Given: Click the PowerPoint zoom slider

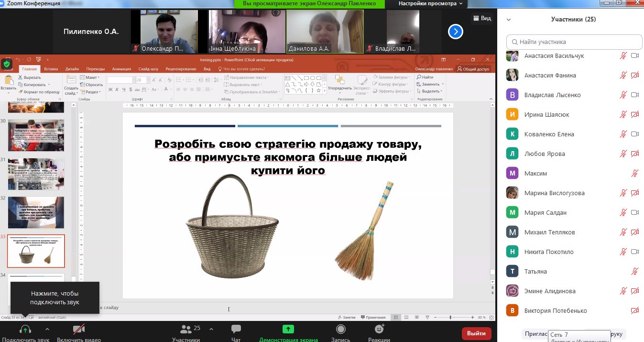Looking at the screenshot, I should tap(450, 317).
